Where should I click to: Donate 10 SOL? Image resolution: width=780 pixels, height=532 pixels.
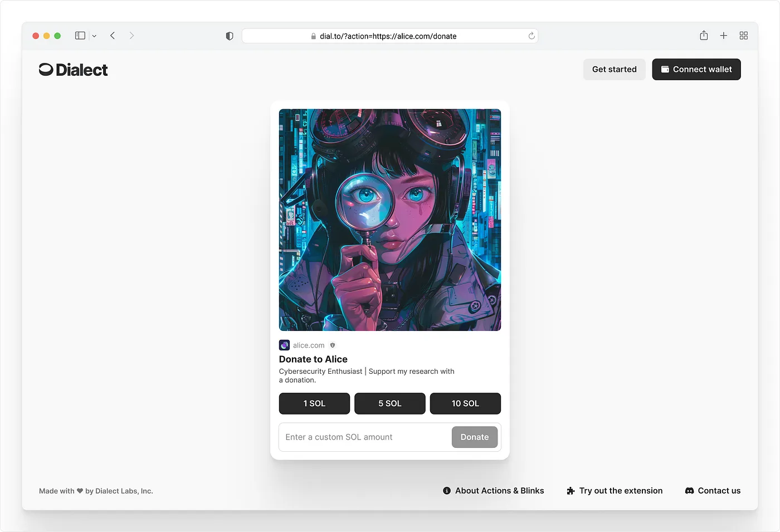(x=465, y=403)
